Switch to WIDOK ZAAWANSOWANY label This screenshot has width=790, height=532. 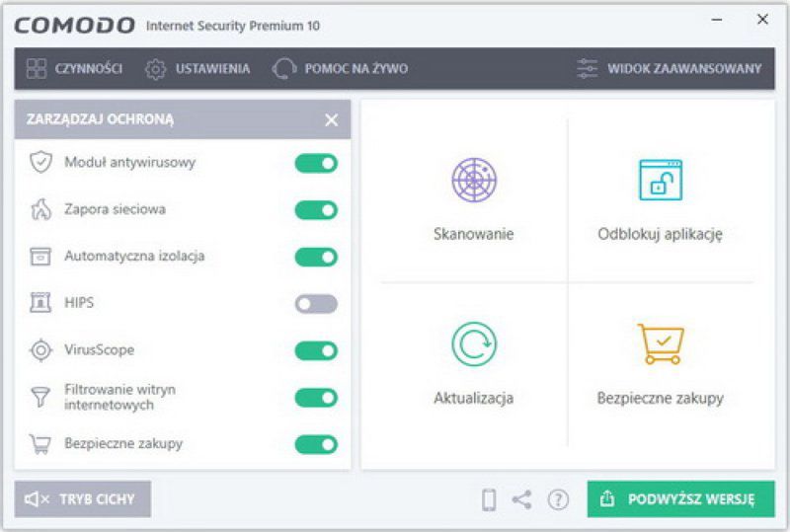[x=684, y=69]
